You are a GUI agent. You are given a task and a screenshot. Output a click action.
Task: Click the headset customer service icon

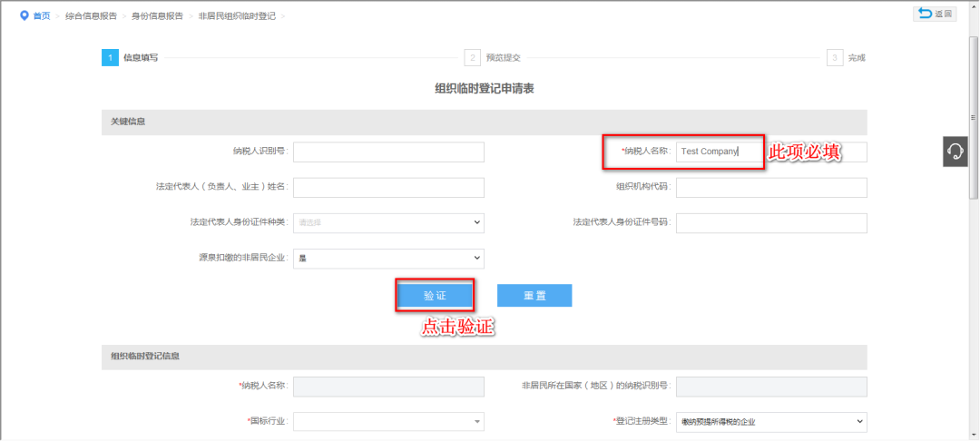[955, 152]
